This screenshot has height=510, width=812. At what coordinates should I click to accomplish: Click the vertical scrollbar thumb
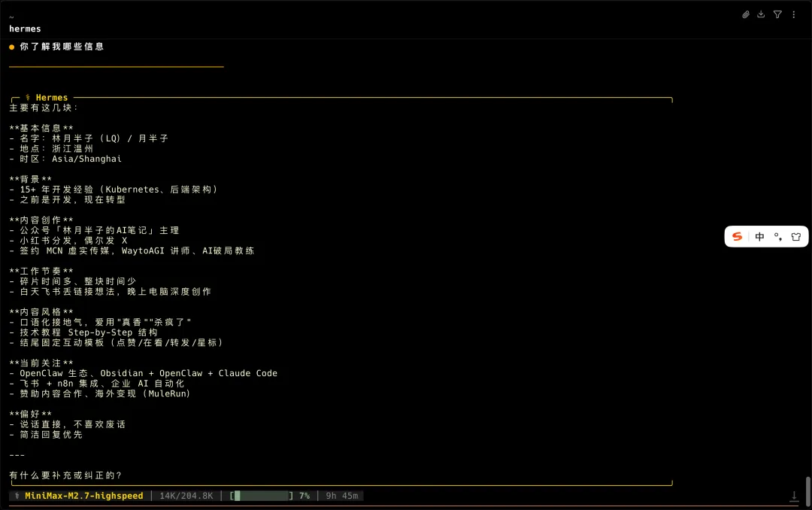(807, 490)
